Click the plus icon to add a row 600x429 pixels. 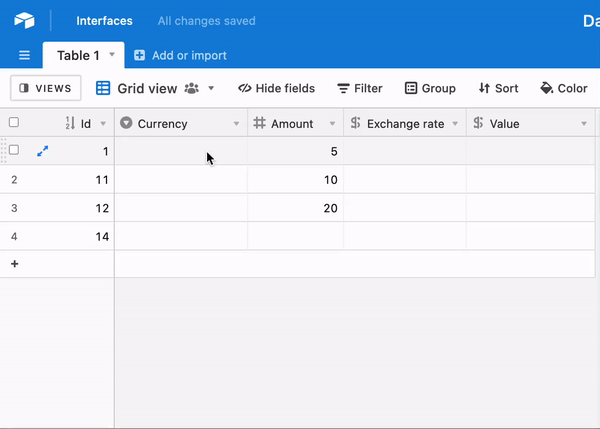click(15, 264)
